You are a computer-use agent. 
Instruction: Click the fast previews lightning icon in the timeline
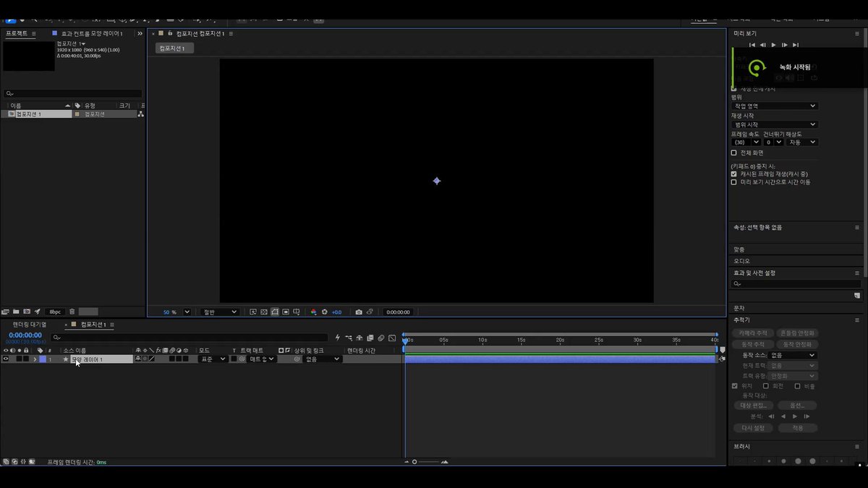(x=338, y=338)
